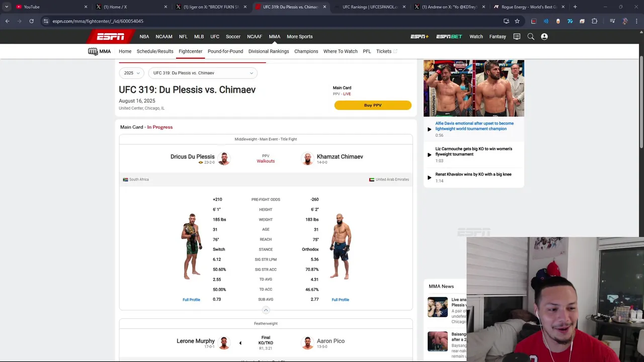The height and width of the screenshot is (362, 644).
Task: Open the UFC menu item
Action: (x=215, y=37)
